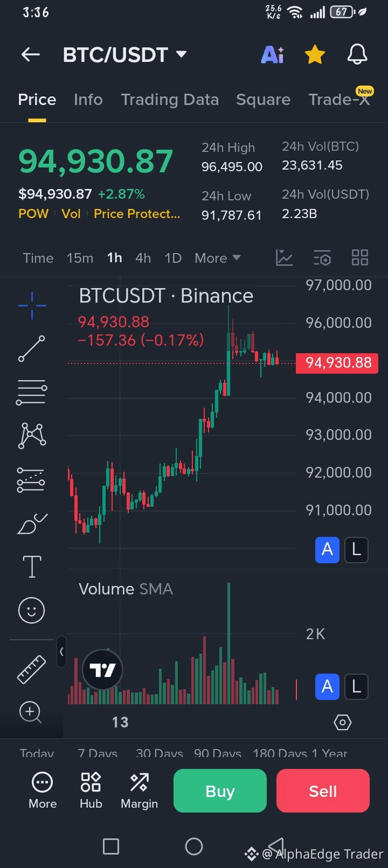Screen dimensions: 388x868
Task: Open the hexagon chart settings icon
Action: [x=343, y=722]
